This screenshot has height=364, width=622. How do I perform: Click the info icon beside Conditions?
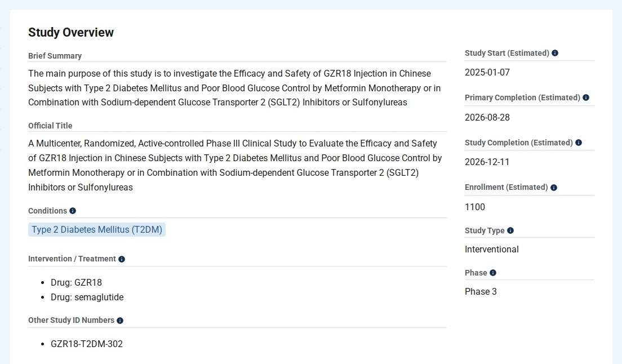[x=73, y=211]
